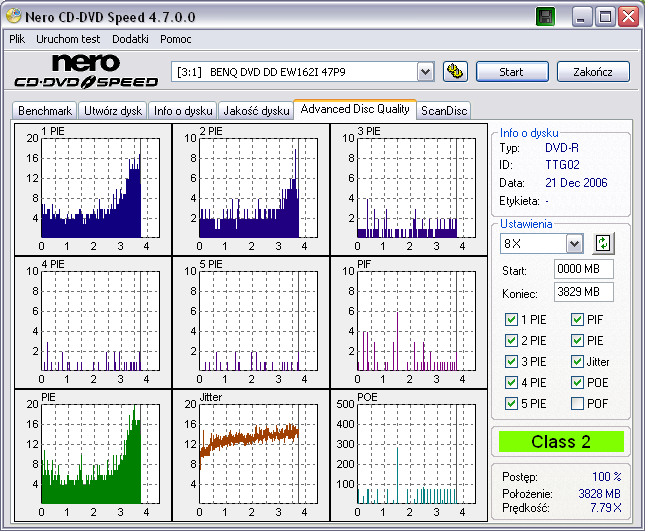The height and width of the screenshot is (531, 645).
Task: Click the disc type value DVD-R
Action: [562, 148]
